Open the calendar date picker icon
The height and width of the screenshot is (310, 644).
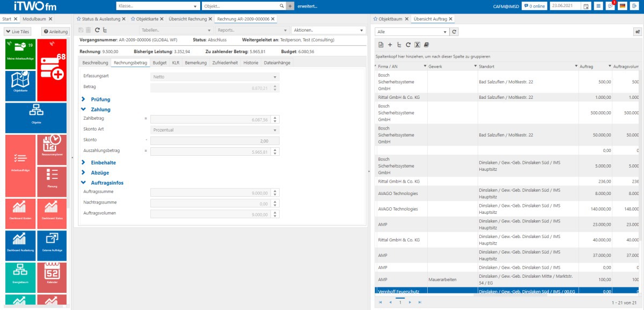point(586,6)
